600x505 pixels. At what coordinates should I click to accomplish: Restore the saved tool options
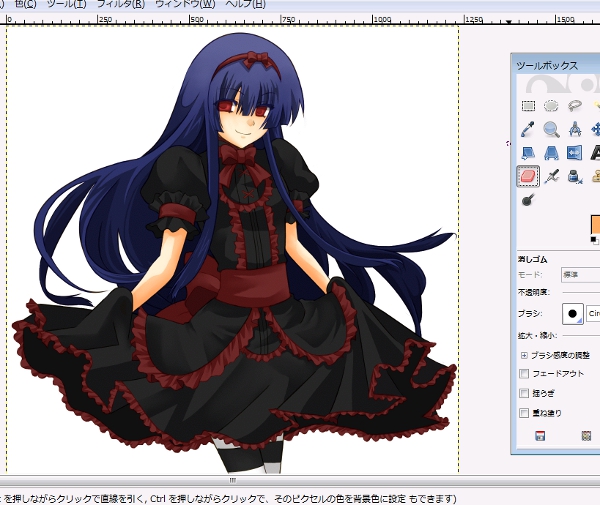[586, 436]
